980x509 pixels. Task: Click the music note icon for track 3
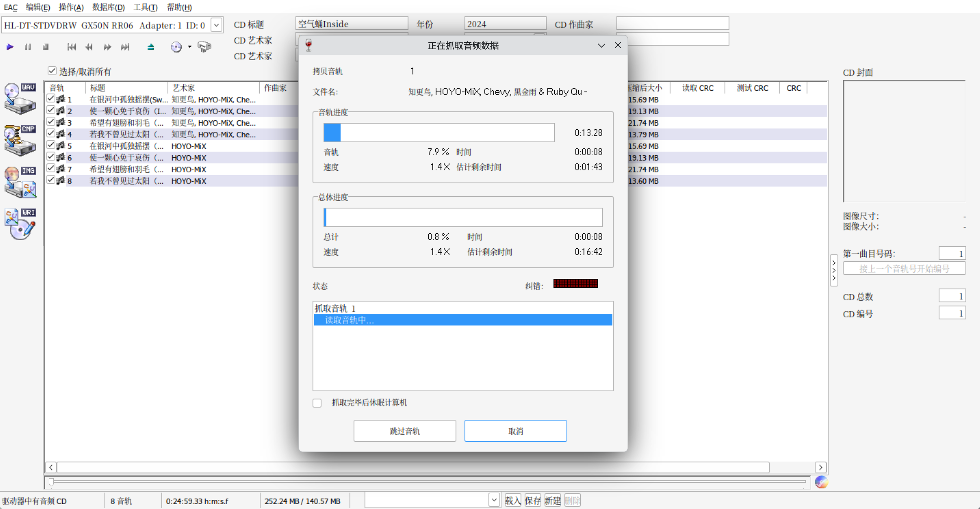tap(61, 122)
